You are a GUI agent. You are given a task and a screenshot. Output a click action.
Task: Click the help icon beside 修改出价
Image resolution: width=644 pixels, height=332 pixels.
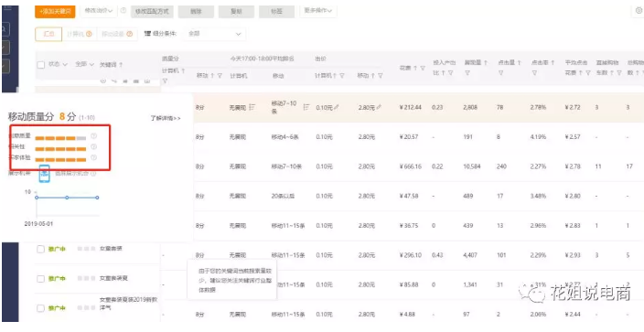pyautogui.click(x=123, y=11)
